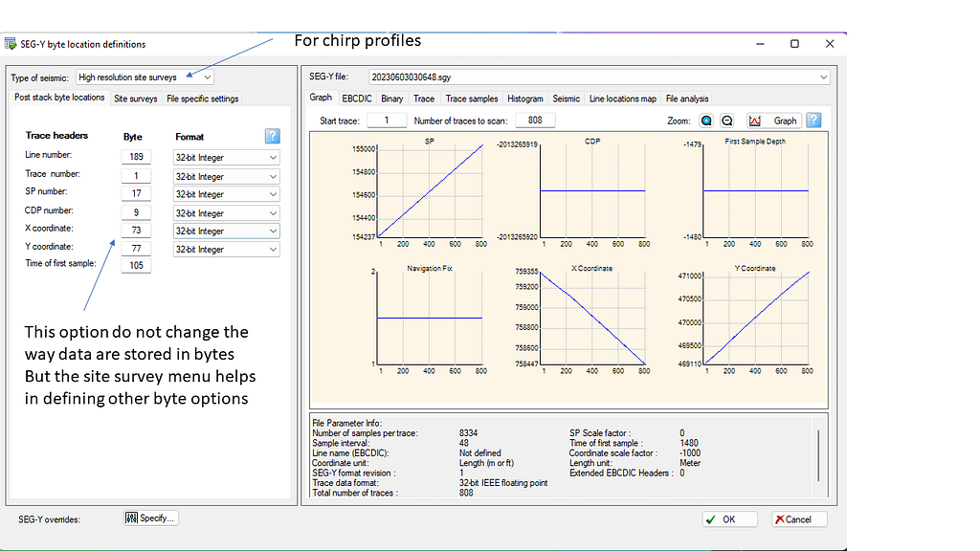Click the Number of traces to scan field
980x551 pixels.
[535, 121]
